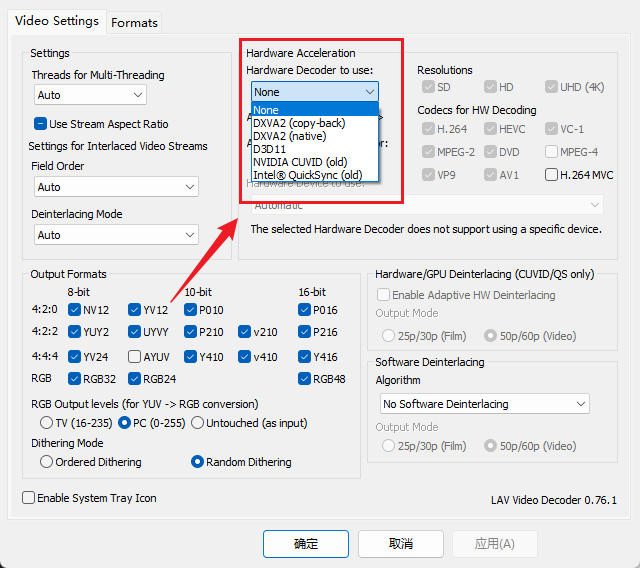
Task: Uncheck the NV12 output format
Action: pyautogui.click(x=75, y=310)
